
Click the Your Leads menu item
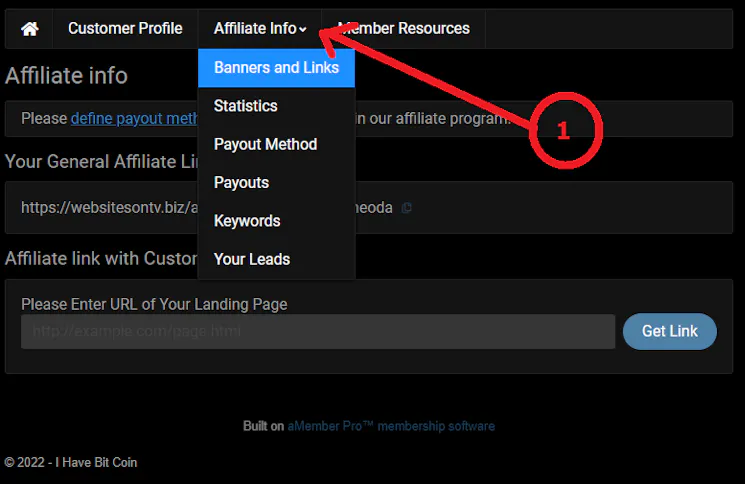[252, 259]
